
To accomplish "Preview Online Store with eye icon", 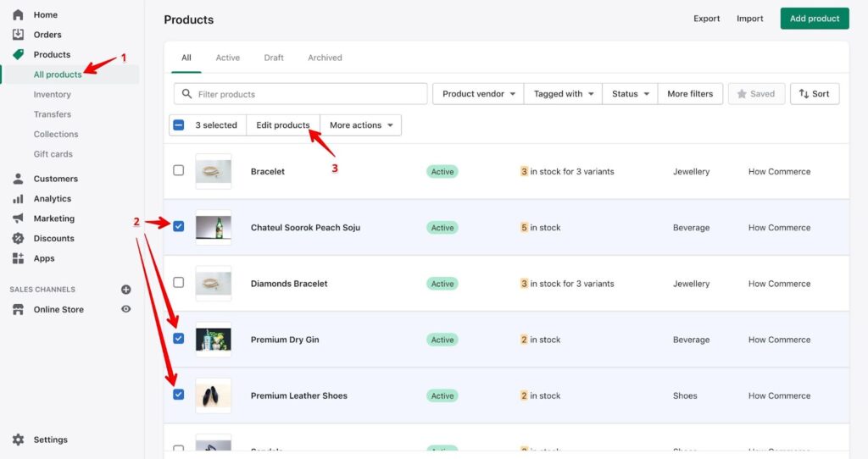I will 126,309.
